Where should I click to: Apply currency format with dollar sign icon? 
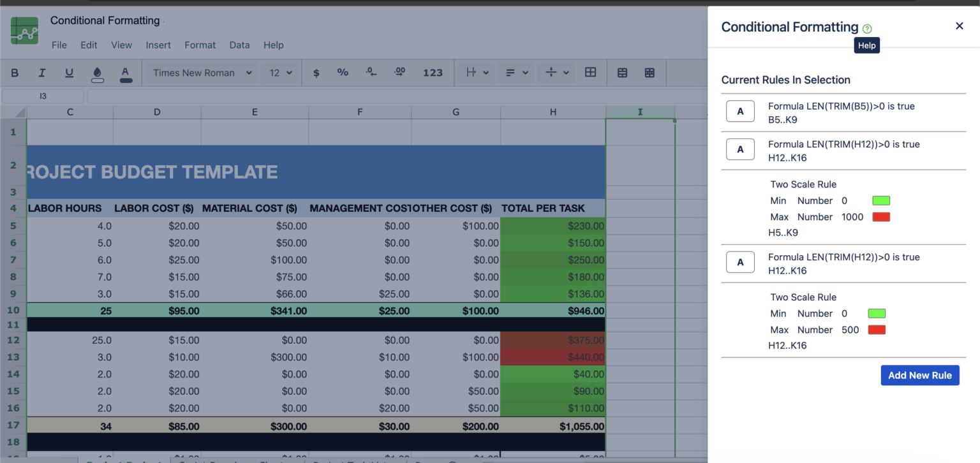pyautogui.click(x=316, y=72)
